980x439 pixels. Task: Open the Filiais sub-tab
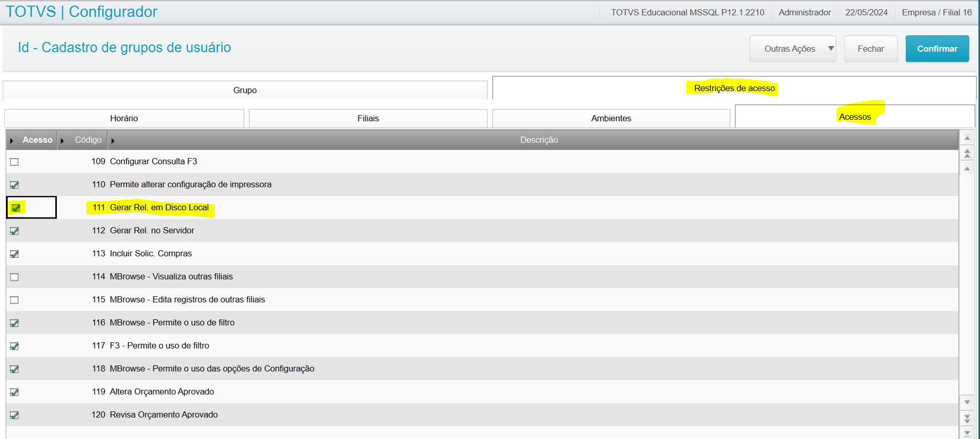368,118
